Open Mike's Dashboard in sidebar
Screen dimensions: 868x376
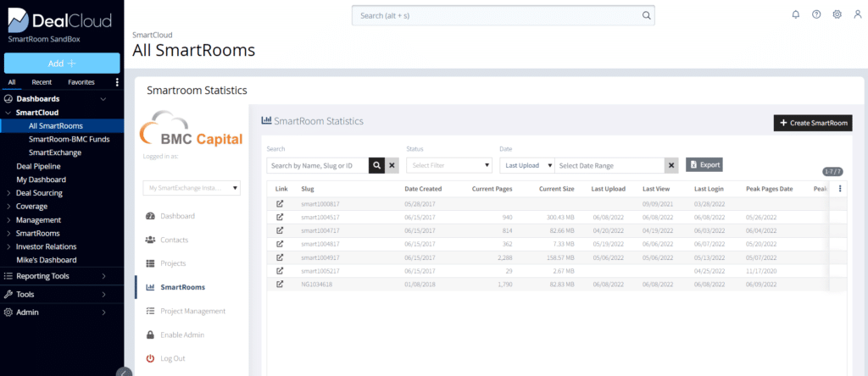tap(46, 260)
